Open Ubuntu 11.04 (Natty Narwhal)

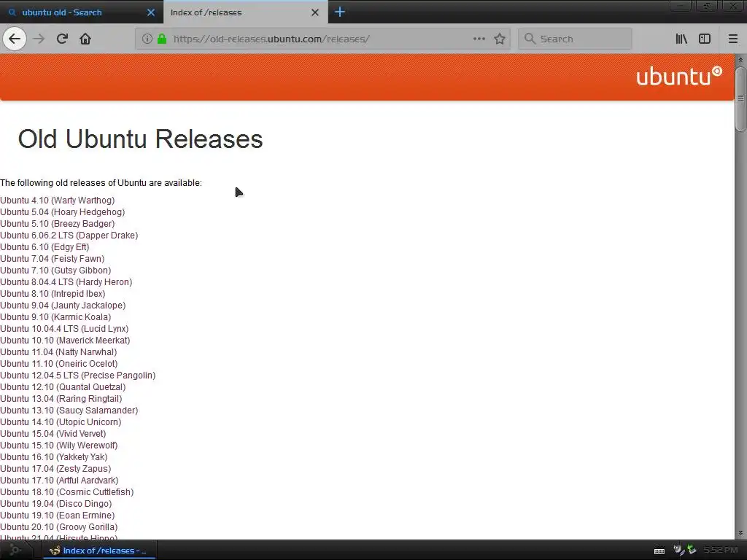coord(58,352)
